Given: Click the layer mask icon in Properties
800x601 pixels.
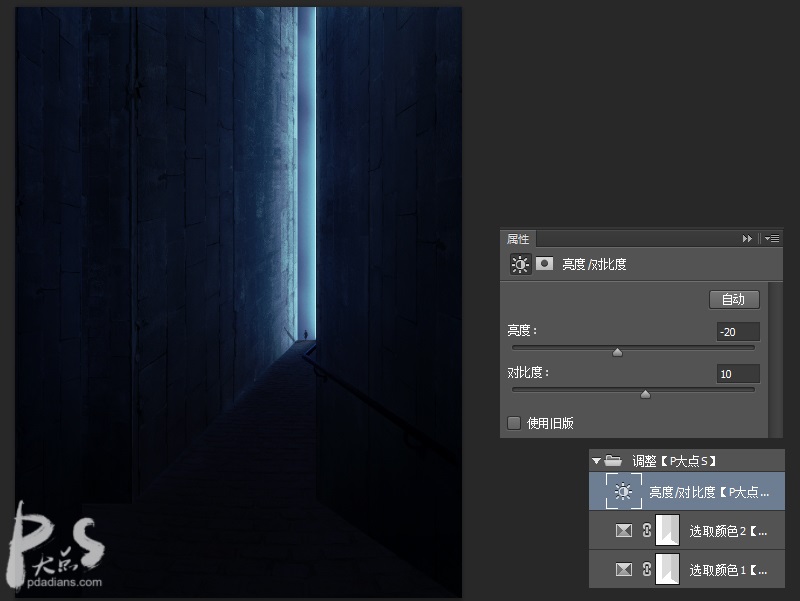Looking at the screenshot, I should (x=544, y=264).
